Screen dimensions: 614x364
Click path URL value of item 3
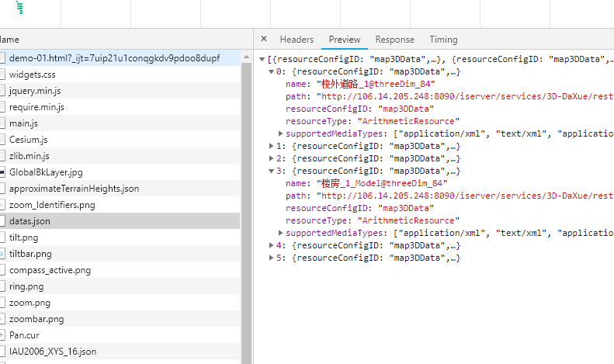[465, 196]
